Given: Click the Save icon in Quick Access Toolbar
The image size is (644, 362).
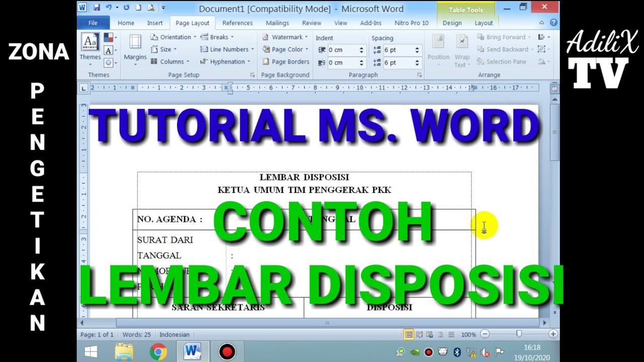Looking at the screenshot, I should tap(96, 8).
